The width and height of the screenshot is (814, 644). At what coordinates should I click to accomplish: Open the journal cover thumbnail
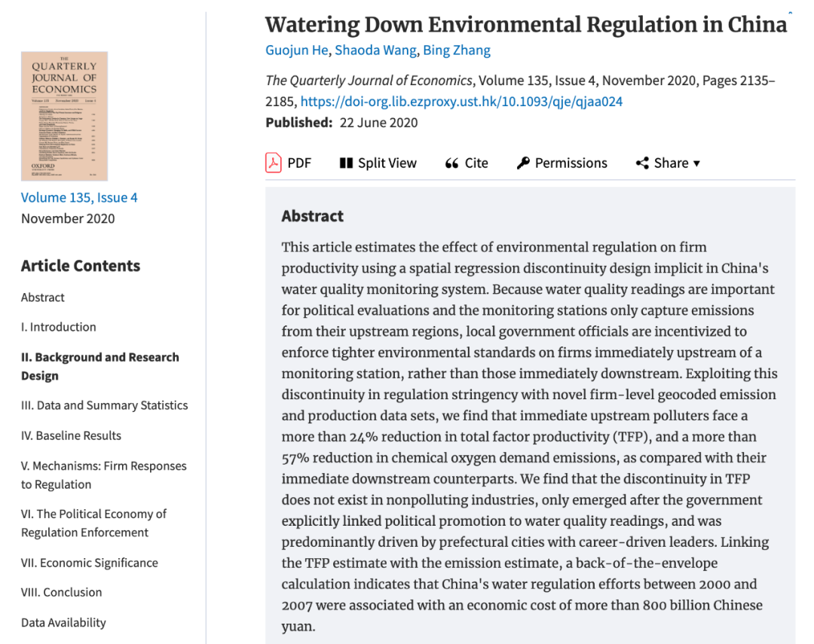pyautogui.click(x=64, y=116)
